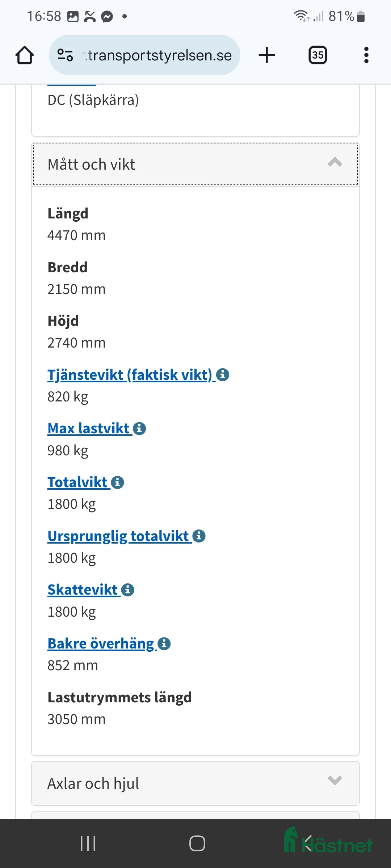This screenshot has width=391, height=868.
Task: Tap the info icon next to Tjänstevikt
Action: 223,375
